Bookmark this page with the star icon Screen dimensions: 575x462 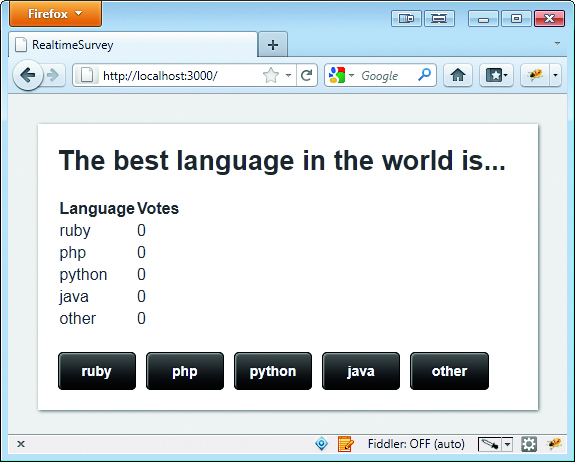[271, 76]
